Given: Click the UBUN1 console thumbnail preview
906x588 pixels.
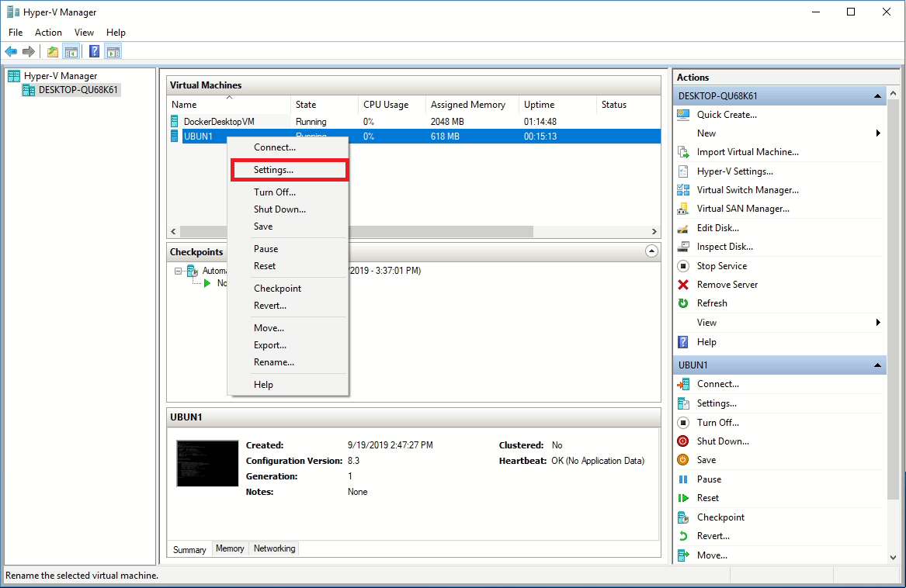Looking at the screenshot, I should (x=207, y=463).
